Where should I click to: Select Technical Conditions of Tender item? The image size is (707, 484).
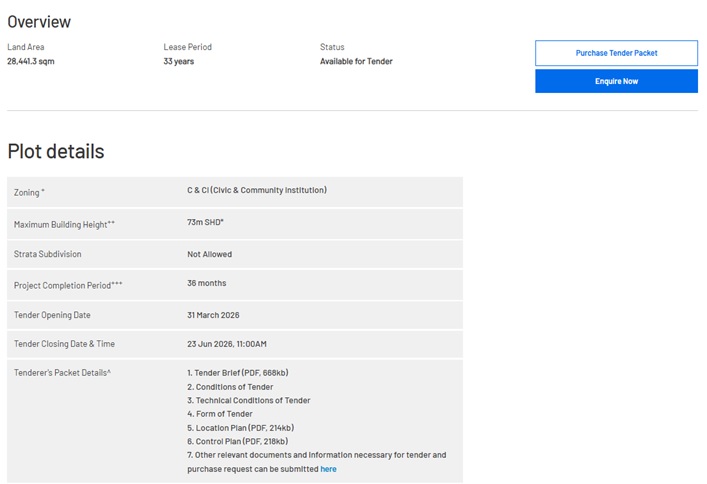[248, 400]
